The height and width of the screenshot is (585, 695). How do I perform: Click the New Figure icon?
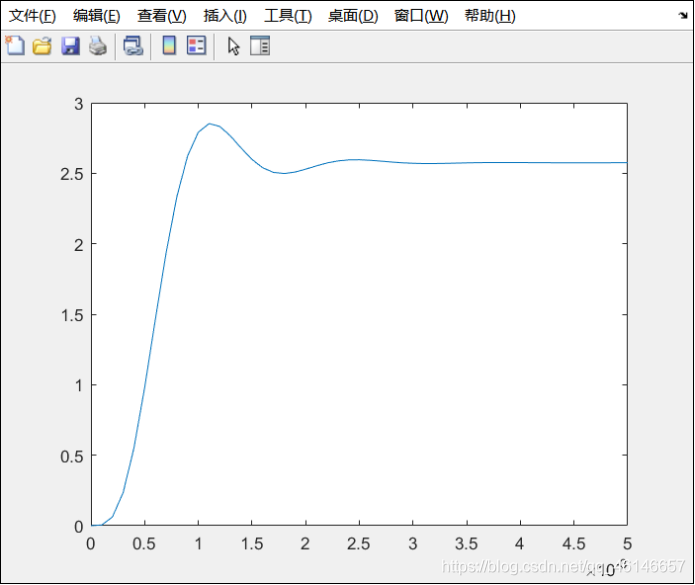coord(15,46)
